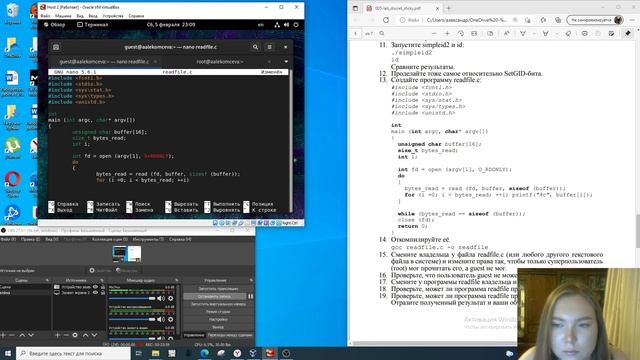Open the PDF search magnifier

[x=382, y=33]
